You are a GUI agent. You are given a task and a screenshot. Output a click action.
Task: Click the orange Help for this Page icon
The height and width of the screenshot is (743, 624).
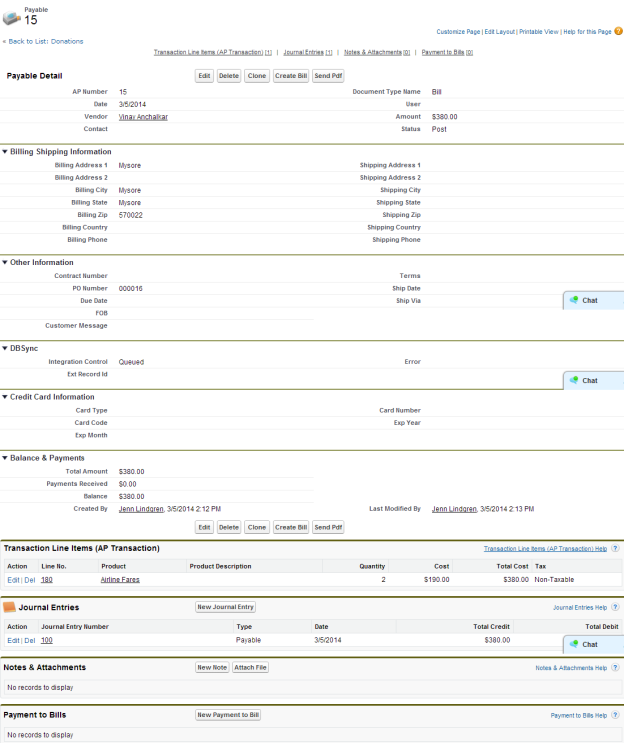tap(618, 32)
